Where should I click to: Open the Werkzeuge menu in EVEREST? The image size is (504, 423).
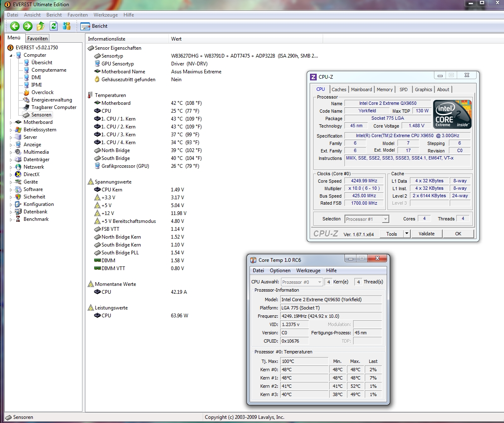click(x=105, y=15)
